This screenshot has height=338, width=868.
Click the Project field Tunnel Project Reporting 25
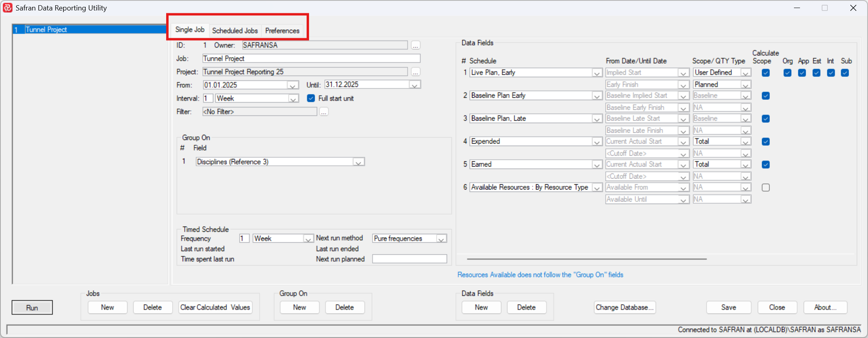point(305,72)
